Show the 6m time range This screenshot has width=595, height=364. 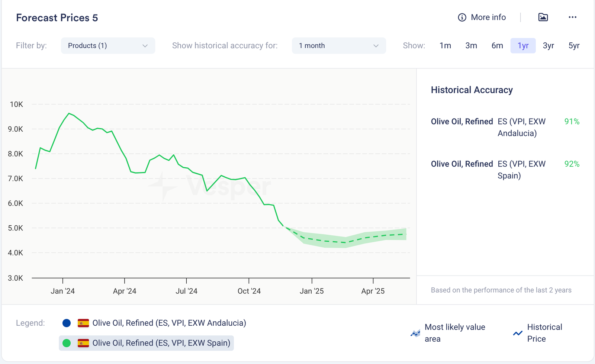(497, 46)
